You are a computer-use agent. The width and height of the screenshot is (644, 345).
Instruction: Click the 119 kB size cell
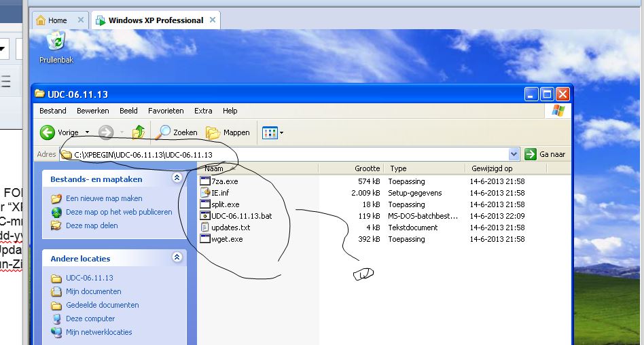pyautogui.click(x=368, y=216)
